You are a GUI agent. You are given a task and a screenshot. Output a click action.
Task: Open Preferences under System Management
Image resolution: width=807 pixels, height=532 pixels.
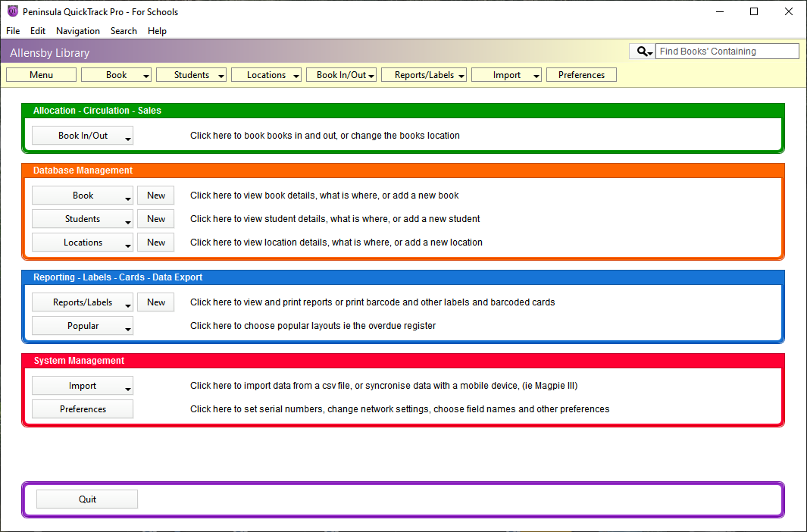(83, 409)
